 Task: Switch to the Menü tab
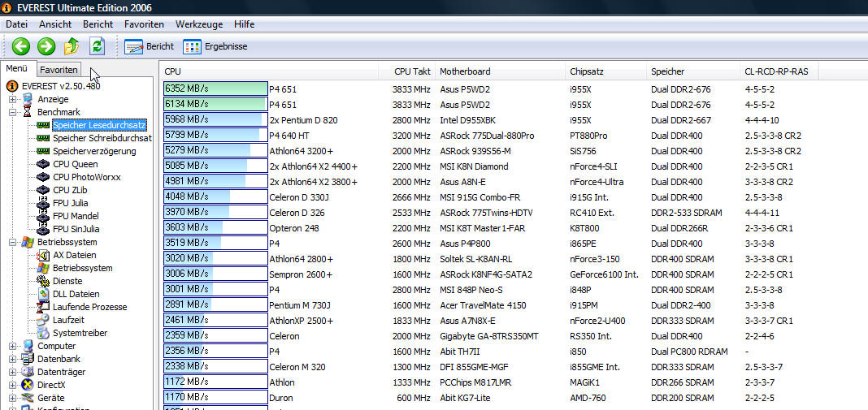pos(17,69)
